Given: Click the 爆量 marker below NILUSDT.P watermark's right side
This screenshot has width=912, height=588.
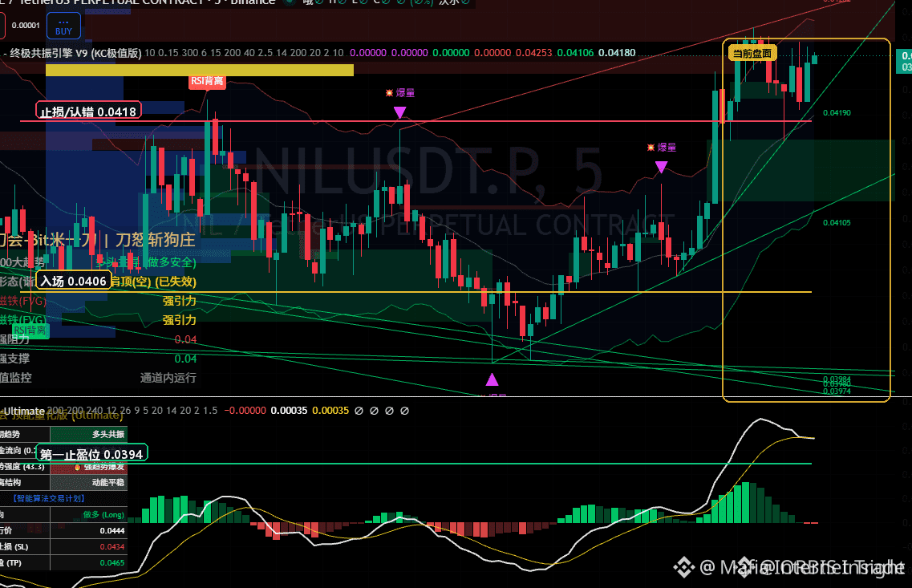Looking at the screenshot, I should (661, 148).
